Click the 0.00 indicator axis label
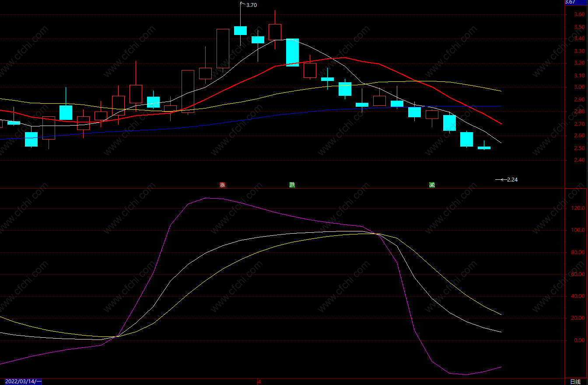 point(579,340)
